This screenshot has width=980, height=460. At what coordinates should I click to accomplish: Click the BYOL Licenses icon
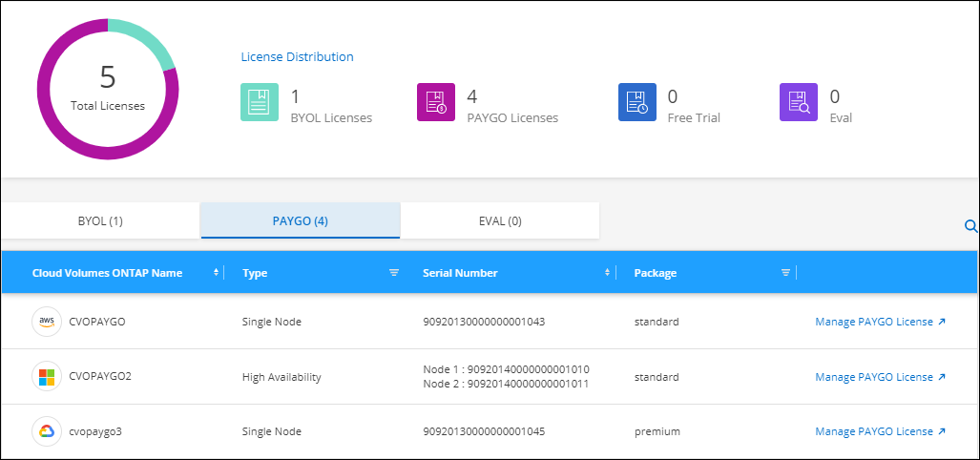click(x=260, y=103)
